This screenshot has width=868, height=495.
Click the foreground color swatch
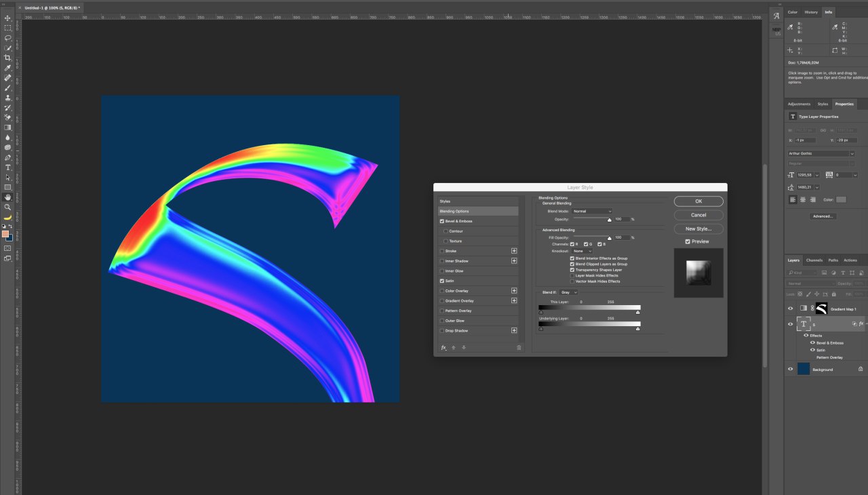[x=5, y=234]
